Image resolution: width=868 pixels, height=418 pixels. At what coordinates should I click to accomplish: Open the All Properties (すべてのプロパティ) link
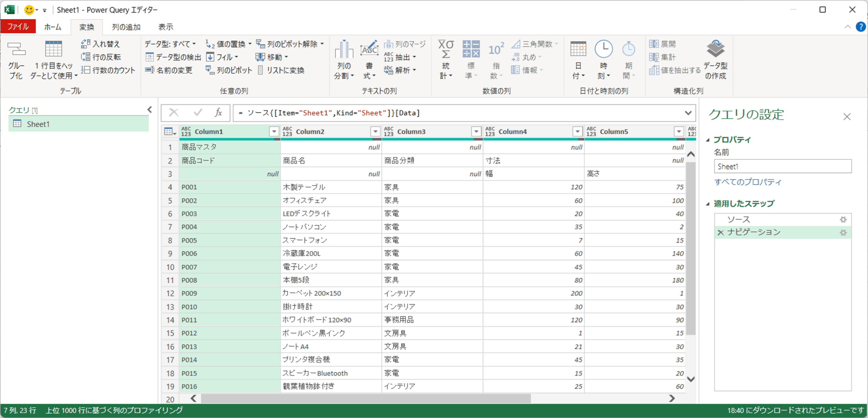(748, 182)
